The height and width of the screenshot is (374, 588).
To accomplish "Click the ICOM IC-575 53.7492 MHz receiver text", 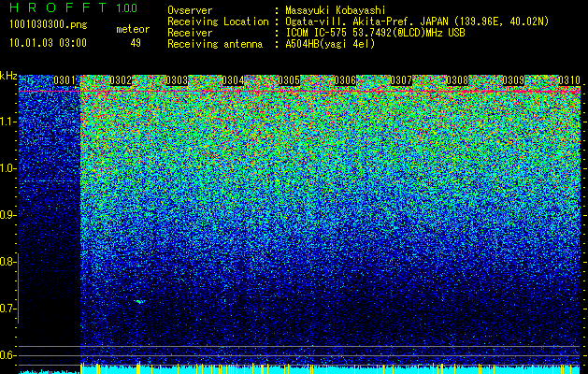I will (375, 33).
